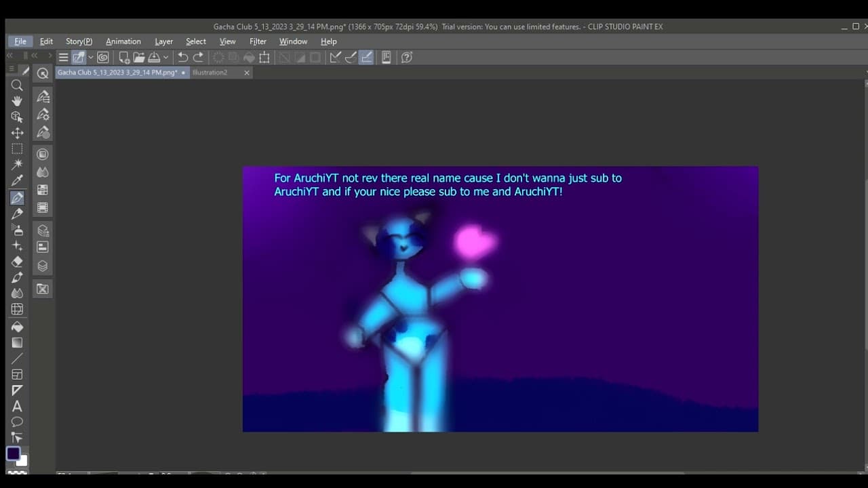868x488 pixels.
Task: Select the Move layer tool
Action: pyautogui.click(x=17, y=133)
